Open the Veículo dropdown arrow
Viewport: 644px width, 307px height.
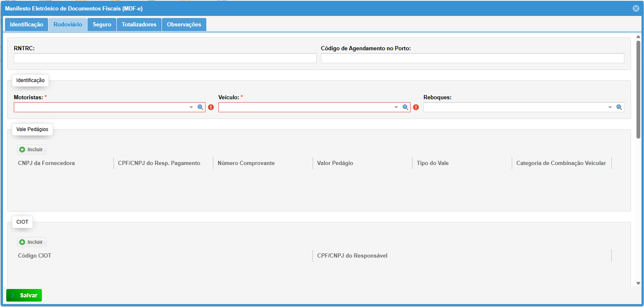pyautogui.click(x=396, y=107)
